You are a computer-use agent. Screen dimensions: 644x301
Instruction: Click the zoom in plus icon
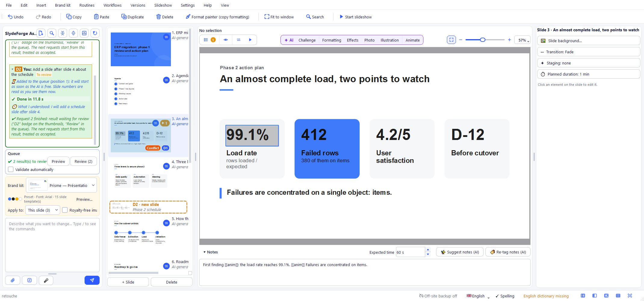pyautogui.click(x=509, y=40)
